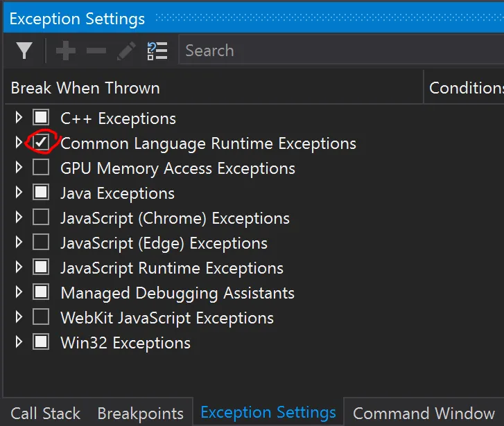Toggle the Java Exceptions checkbox

[41, 193]
